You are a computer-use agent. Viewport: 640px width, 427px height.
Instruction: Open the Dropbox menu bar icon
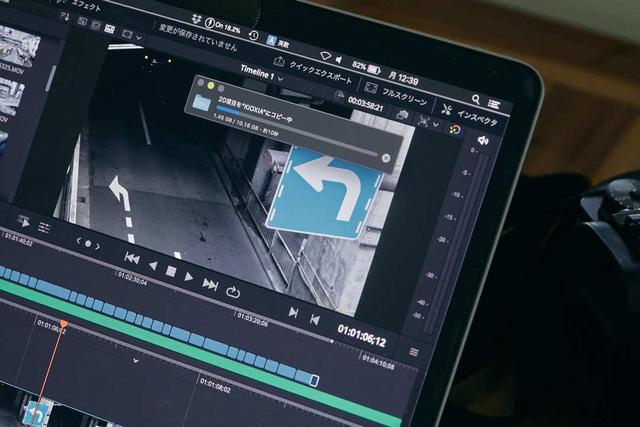(197, 18)
